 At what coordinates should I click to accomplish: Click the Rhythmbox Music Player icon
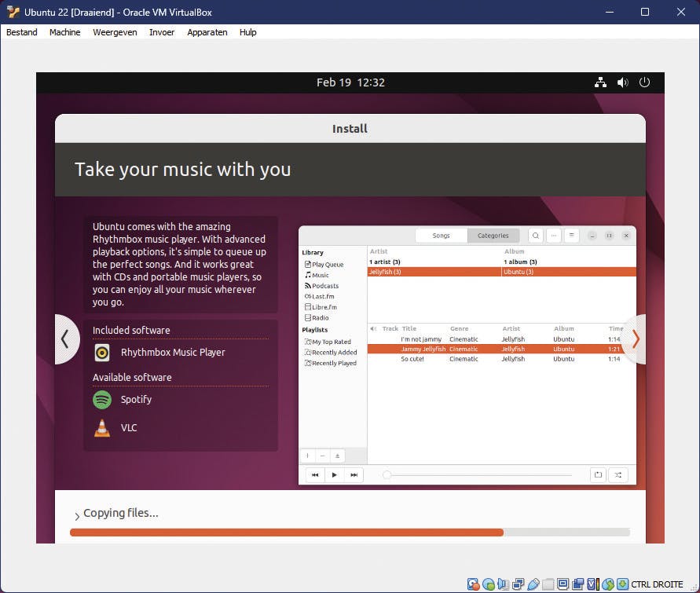click(x=102, y=353)
